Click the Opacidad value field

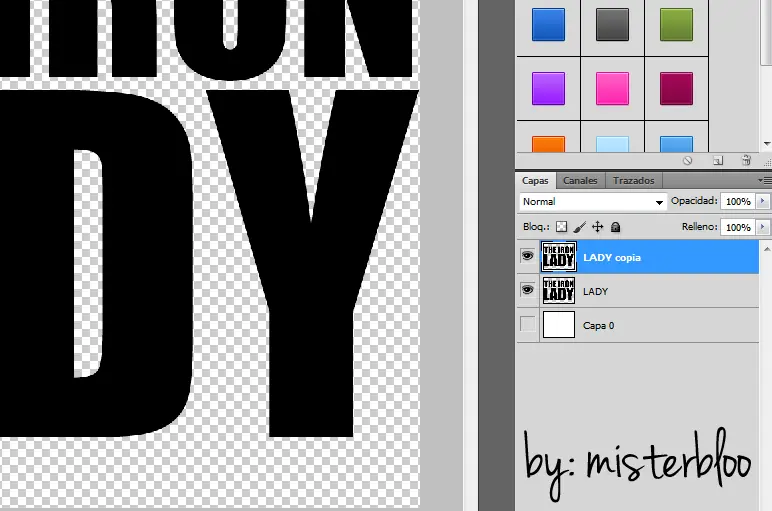coord(738,201)
